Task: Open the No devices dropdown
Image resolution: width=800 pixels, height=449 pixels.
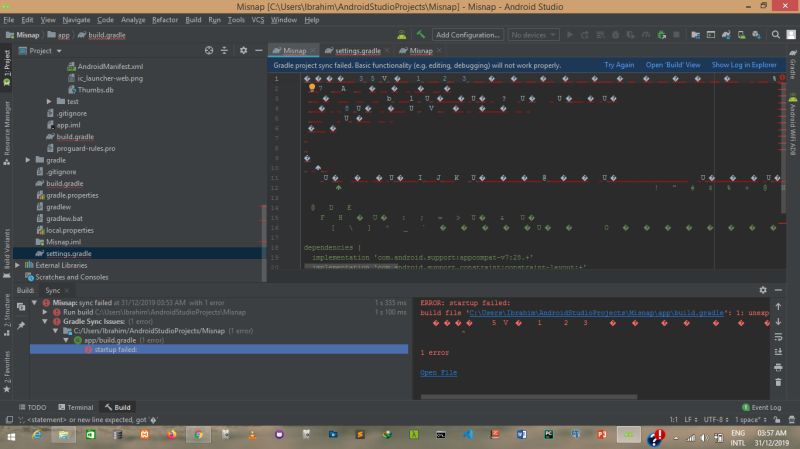Action: (533, 35)
